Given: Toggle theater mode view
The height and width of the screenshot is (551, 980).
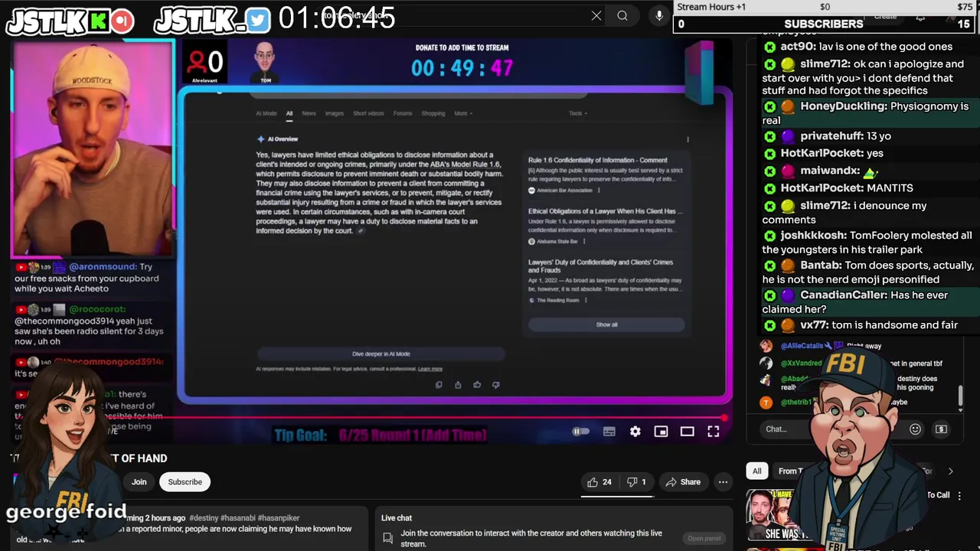Looking at the screenshot, I should click(x=687, y=432).
